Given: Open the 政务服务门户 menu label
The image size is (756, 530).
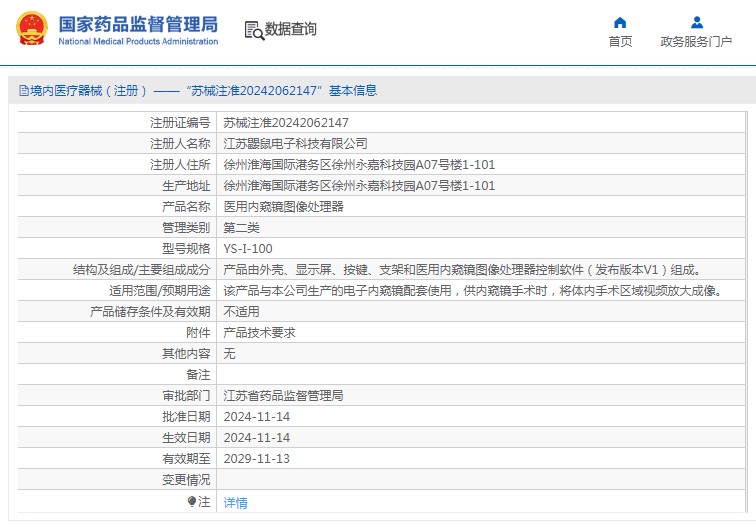Looking at the screenshot, I should coord(696,41).
